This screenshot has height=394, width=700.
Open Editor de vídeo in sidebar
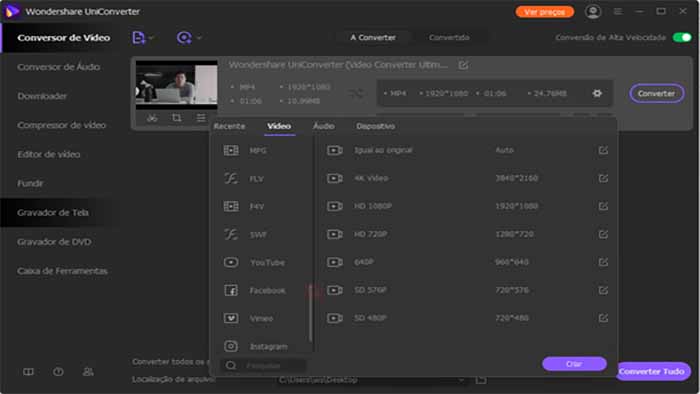point(49,154)
